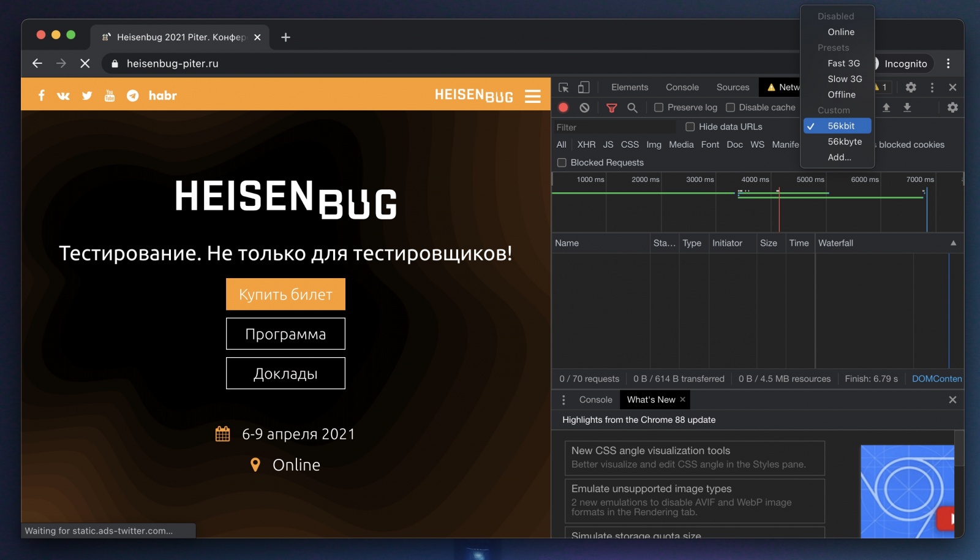This screenshot has width=980, height=560.
Task: Click the browser back arrow
Action: (x=37, y=63)
